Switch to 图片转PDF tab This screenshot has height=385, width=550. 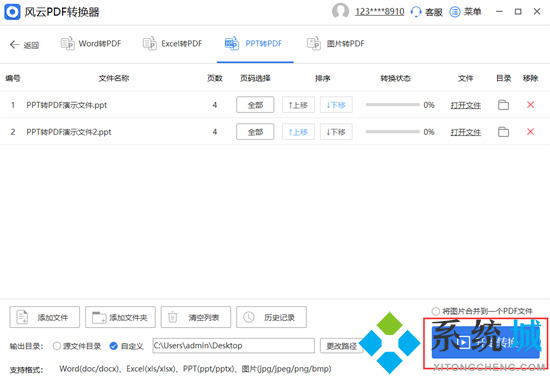click(336, 44)
